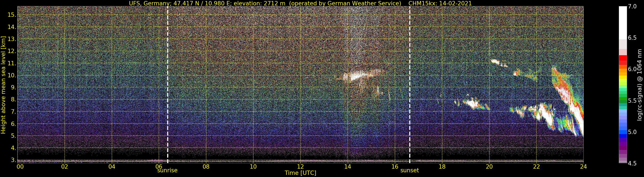Click the 'Time [UTC]' axis title

pyautogui.click(x=300, y=173)
